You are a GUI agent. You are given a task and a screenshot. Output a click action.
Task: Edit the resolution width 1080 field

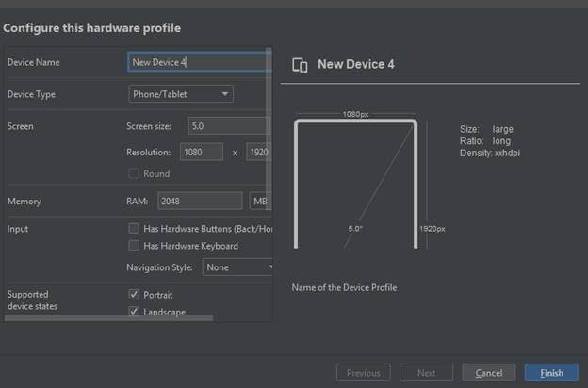pos(202,152)
